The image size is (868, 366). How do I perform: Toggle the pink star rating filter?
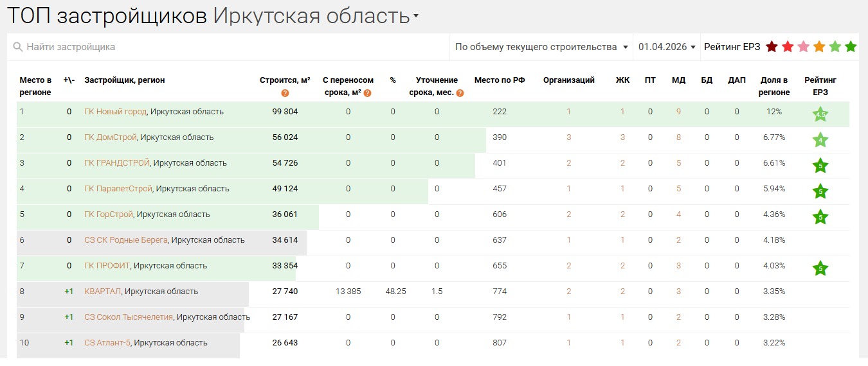point(803,47)
